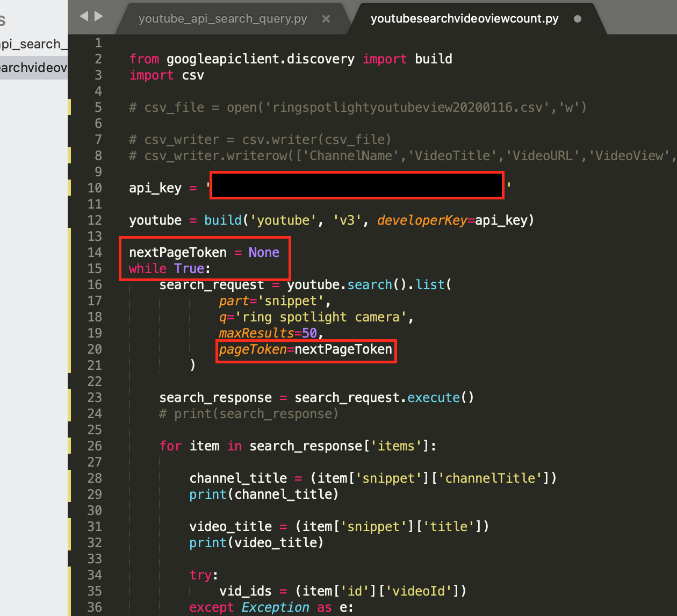The width and height of the screenshot is (677, 616).
Task: Click the maxResults=50 parameter
Action: (x=269, y=333)
